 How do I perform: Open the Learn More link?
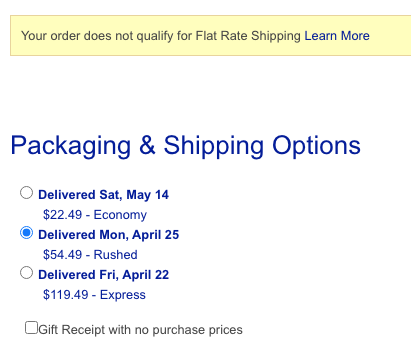[337, 36]
